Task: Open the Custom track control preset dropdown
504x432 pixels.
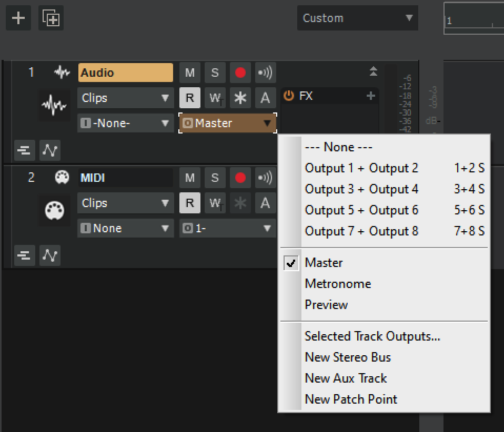Action: tap(357, 18)
